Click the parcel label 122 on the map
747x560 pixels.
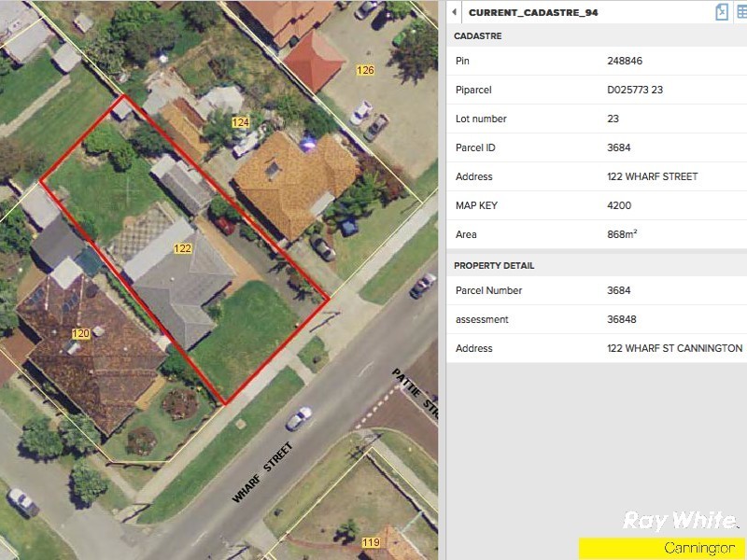click(x=181, y=248)
